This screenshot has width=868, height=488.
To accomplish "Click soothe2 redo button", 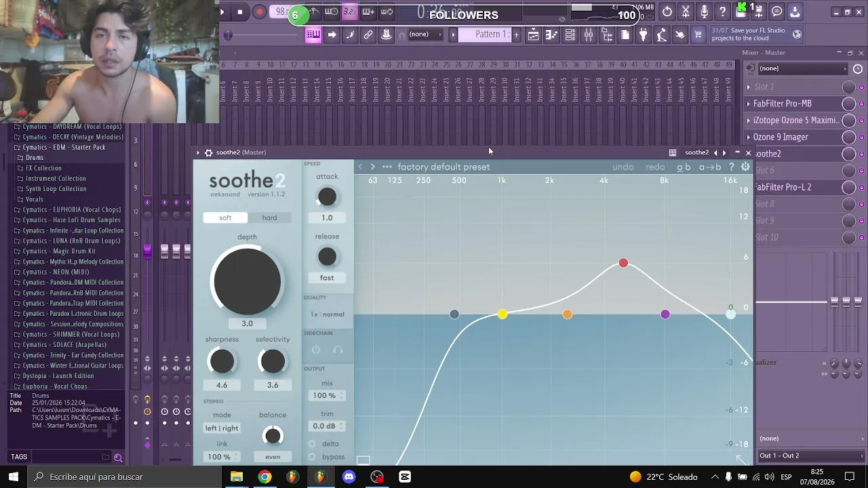I will (655, 167).
